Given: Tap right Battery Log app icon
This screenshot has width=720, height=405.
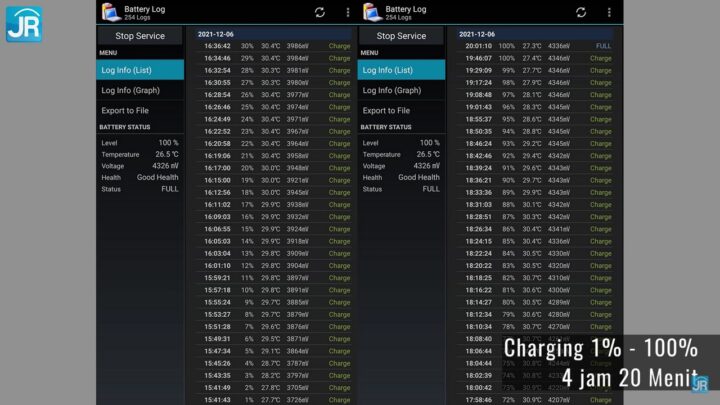Looking at the screenshot, I should point(372,12).
